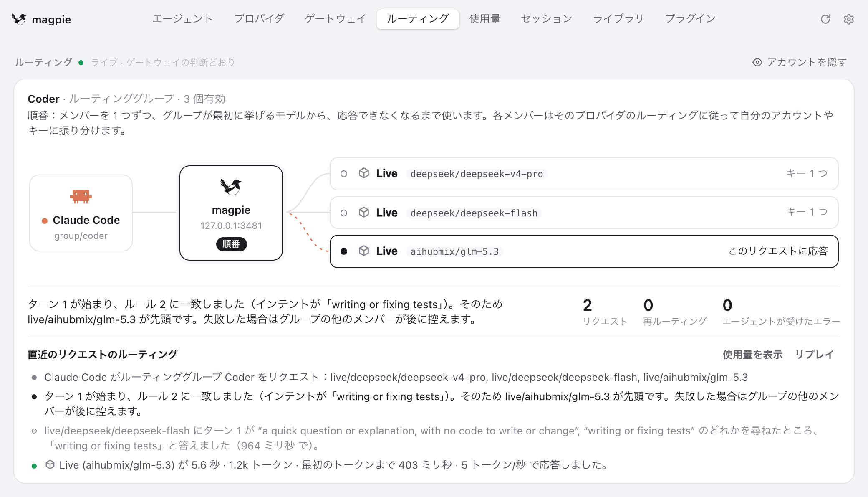Click orange status dot beside Claude Code

pyautogui.click(x=45, y=221)
